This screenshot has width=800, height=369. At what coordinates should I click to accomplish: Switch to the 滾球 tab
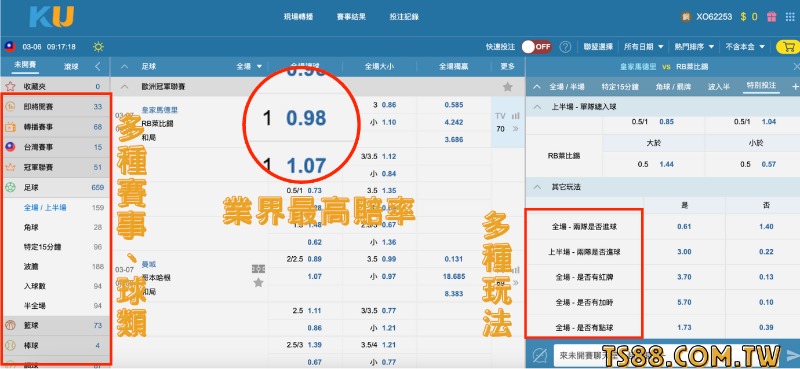[71, 66]
